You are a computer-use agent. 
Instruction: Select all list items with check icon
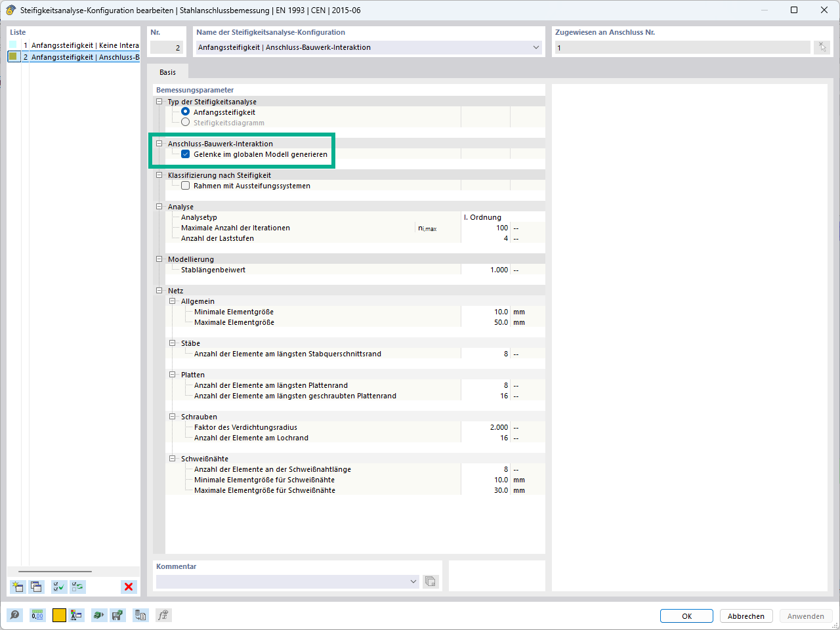[x=59, y=587]
